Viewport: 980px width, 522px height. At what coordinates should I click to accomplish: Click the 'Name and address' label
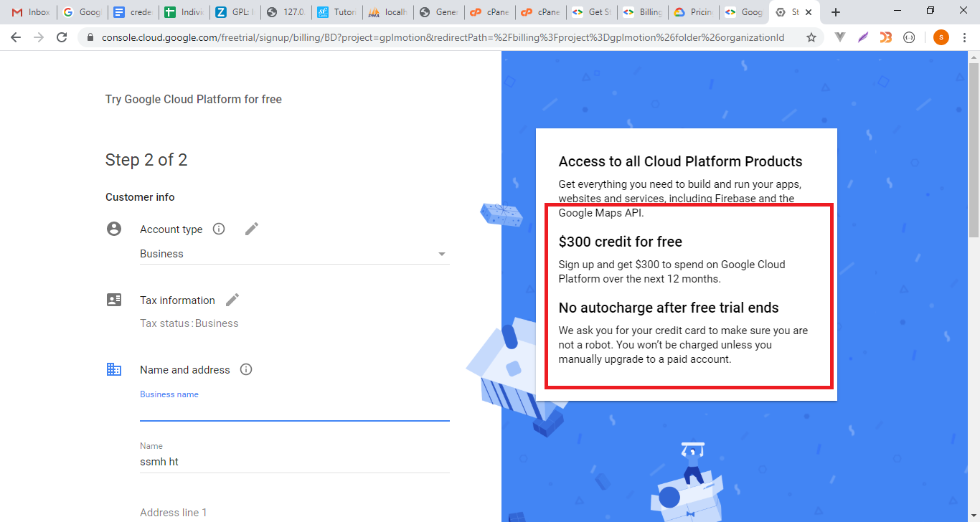(185, 370)
